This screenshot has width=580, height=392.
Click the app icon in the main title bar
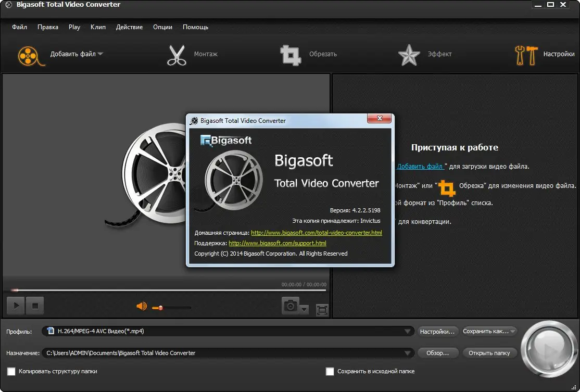pyautogui.click(x=8, y=5)
